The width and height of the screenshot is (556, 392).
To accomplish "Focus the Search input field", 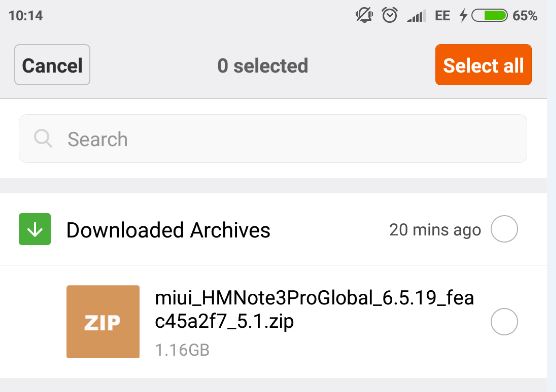I will (x=273, y=139).
